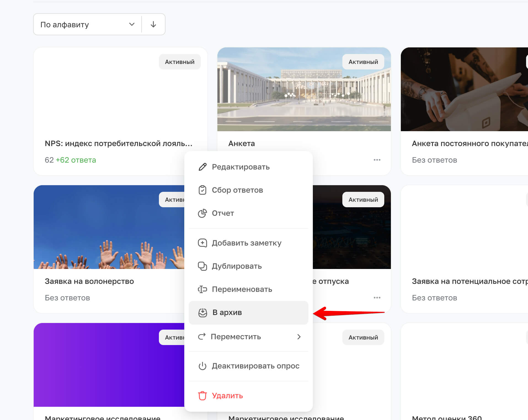
Task: Move survey to archive via В архив
Action: [248, 313]
